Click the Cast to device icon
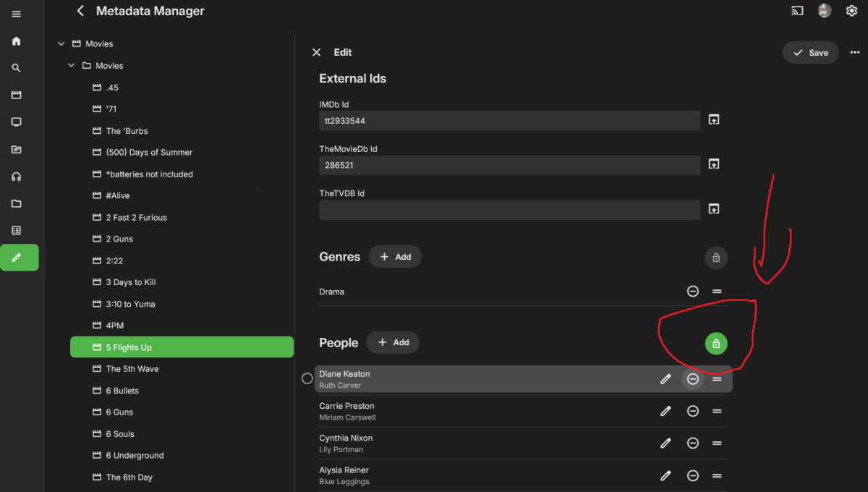Image resolution: width=868 pixels, height=492 pixels. [797, 11]
